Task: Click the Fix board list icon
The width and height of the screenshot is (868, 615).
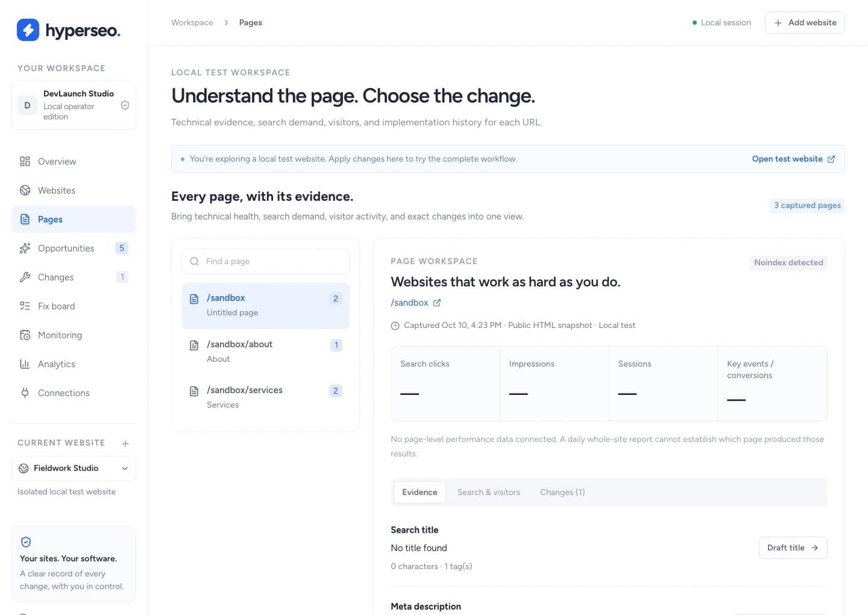Action: pos(25,306)
